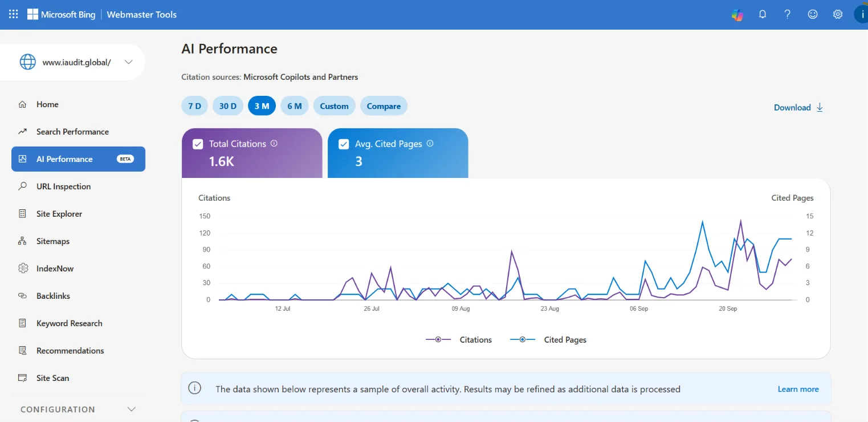
Task: Click the Webmaster Tools title text
Action: pos(142,14)
